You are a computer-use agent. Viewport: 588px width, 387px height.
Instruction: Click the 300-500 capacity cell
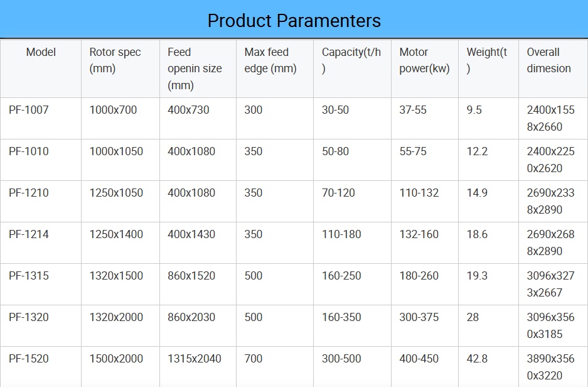[x=341, y=359]
